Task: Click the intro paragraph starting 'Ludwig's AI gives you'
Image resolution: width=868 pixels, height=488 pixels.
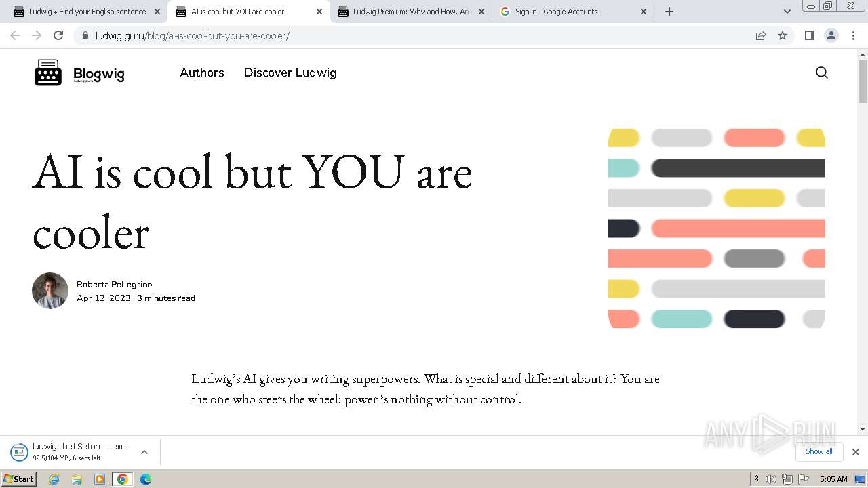Action: click(x=425, y=388)
